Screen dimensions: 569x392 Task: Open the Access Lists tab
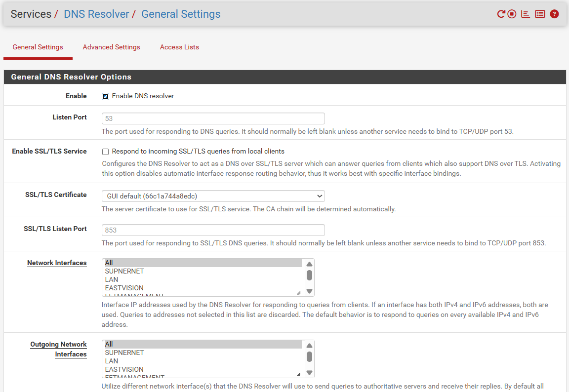pyautogui.click(x=179, y=47)
